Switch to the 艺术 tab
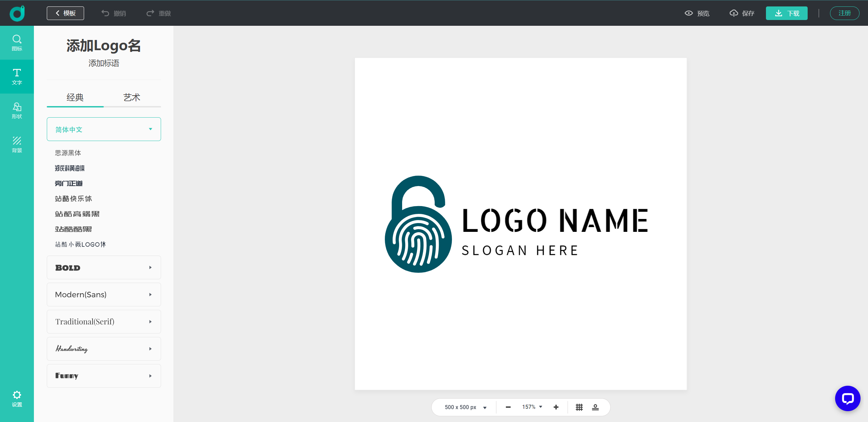 coord(132,98)
